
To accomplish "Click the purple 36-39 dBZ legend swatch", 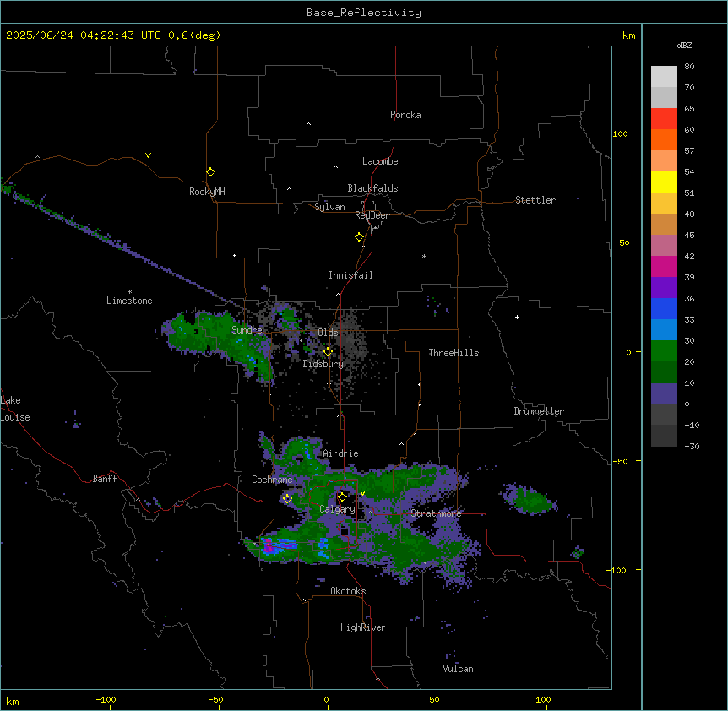I will point(664,288).
